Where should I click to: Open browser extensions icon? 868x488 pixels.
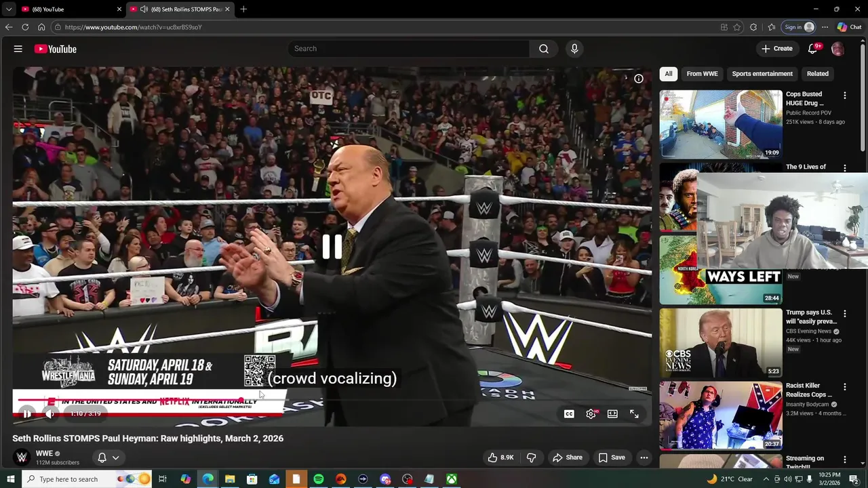coord(753,27)
